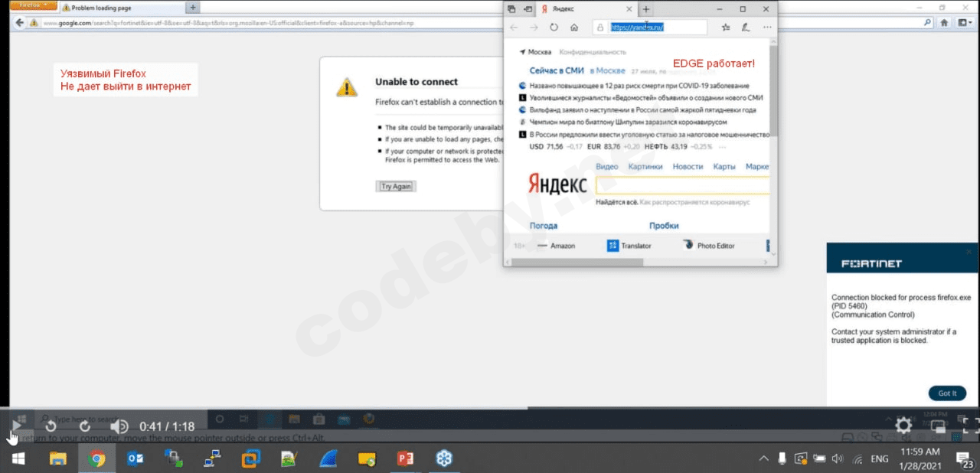
Task: Go forward in Edge browser window
Action: 534,27
